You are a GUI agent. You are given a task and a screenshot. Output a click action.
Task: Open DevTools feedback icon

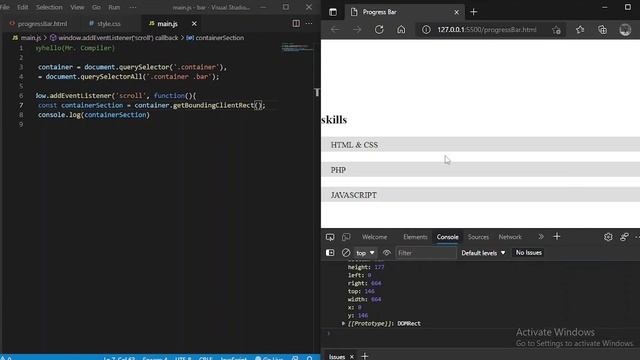[x=624, y=237]
